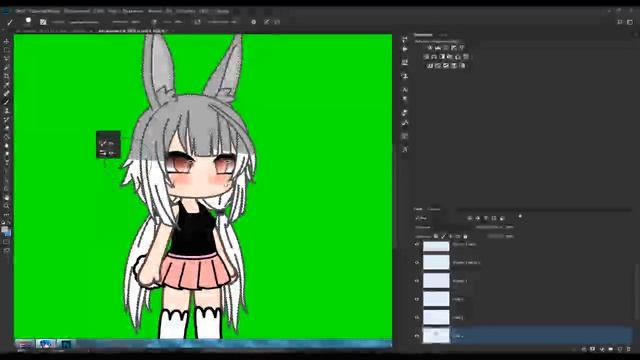The width and height of the screenshot is (640, 360).
Task: Hide the topmost layer via its eye
Action: click(x=417, y=244)
